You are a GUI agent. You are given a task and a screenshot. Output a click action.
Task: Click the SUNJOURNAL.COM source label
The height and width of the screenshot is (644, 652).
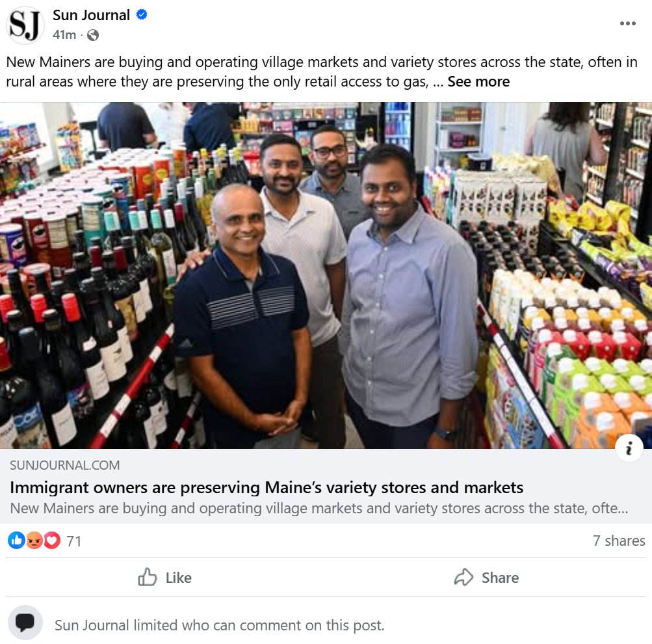65,465
